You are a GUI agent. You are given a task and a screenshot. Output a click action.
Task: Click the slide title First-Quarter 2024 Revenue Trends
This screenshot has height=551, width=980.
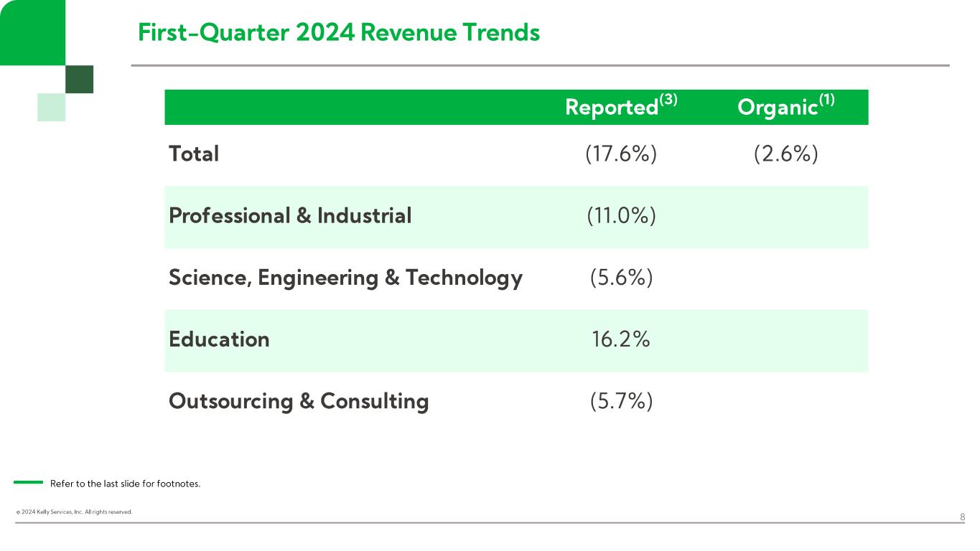click(x=338, y=32)
